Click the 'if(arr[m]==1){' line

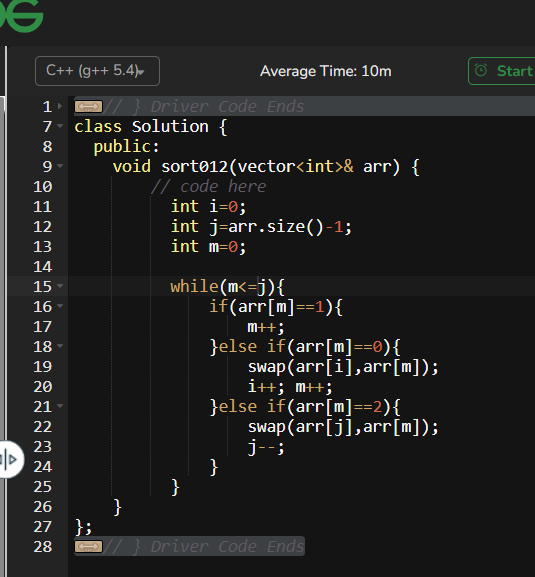[276, 307]
